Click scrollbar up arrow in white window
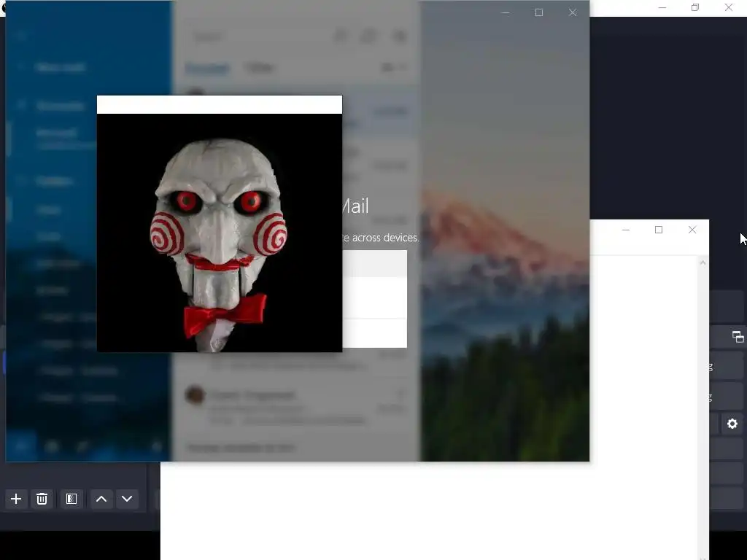The height and width of the screenshot is (560, 747). click(703, 262)
